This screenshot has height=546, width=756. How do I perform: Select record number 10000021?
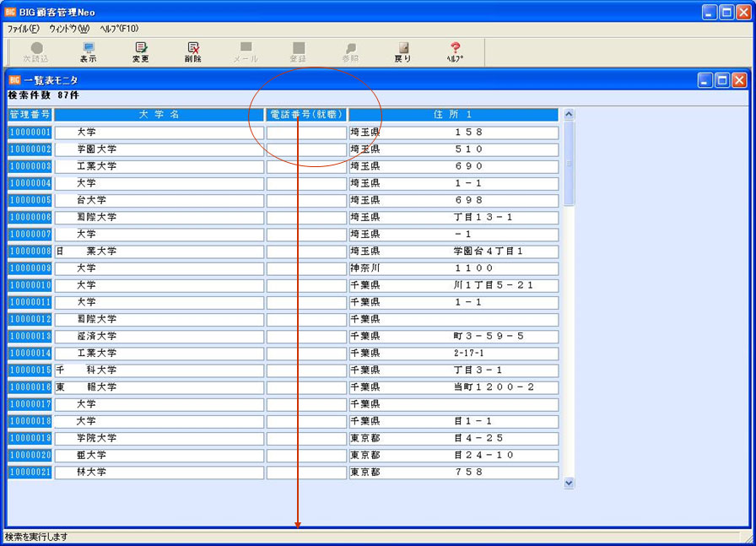(30, 473)
